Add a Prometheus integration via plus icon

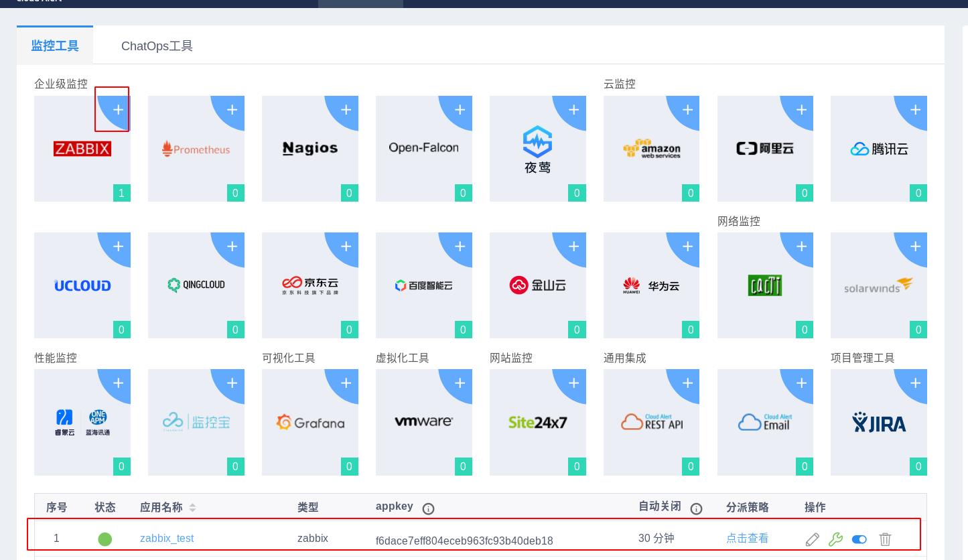232,109
